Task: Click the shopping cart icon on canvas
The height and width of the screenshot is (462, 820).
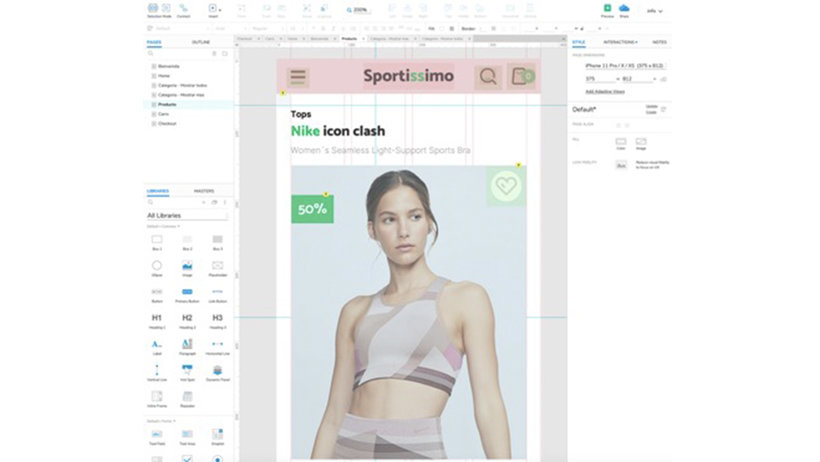Action: [x=521, y=76]
